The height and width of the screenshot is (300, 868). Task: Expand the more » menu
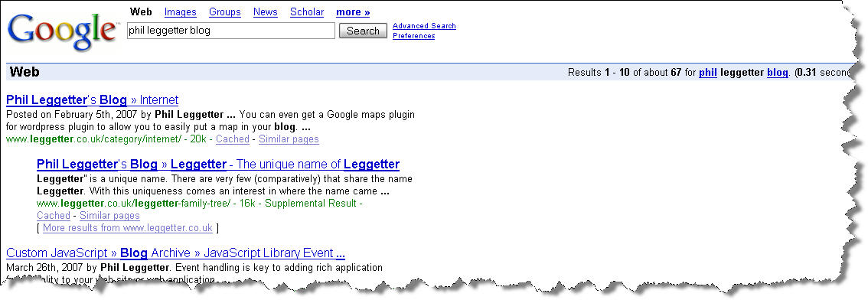[x=353, y=12]
